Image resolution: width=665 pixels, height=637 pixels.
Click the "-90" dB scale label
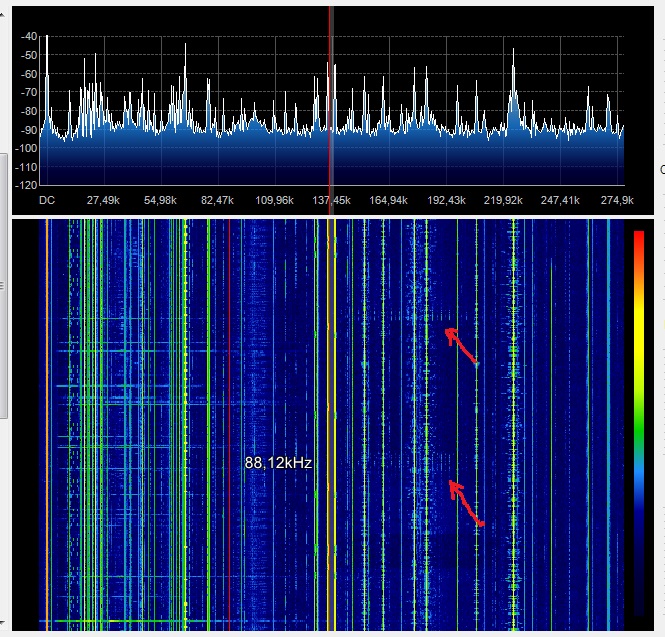[x=29, y=130]
